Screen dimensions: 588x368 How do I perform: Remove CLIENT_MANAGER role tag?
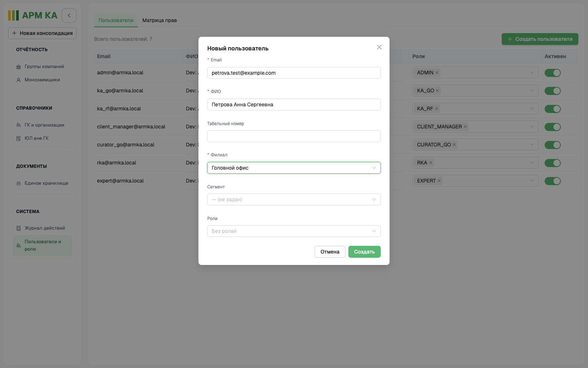pos(465,127)
